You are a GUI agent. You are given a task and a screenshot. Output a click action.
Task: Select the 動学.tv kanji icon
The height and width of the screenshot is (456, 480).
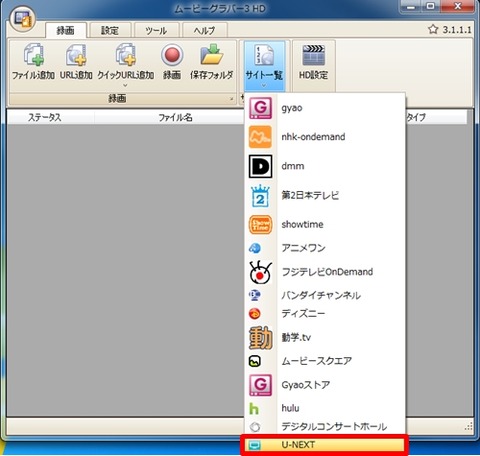[260, 337]
